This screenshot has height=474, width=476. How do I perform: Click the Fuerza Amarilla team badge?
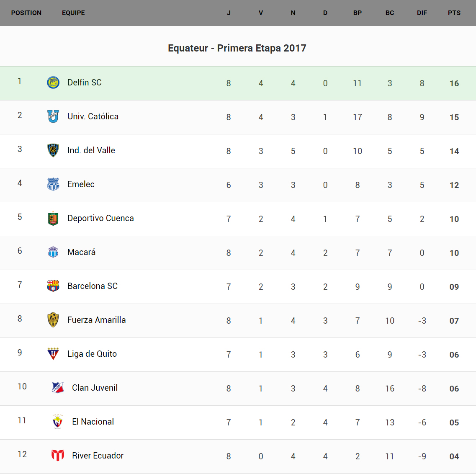click(53, 320)
